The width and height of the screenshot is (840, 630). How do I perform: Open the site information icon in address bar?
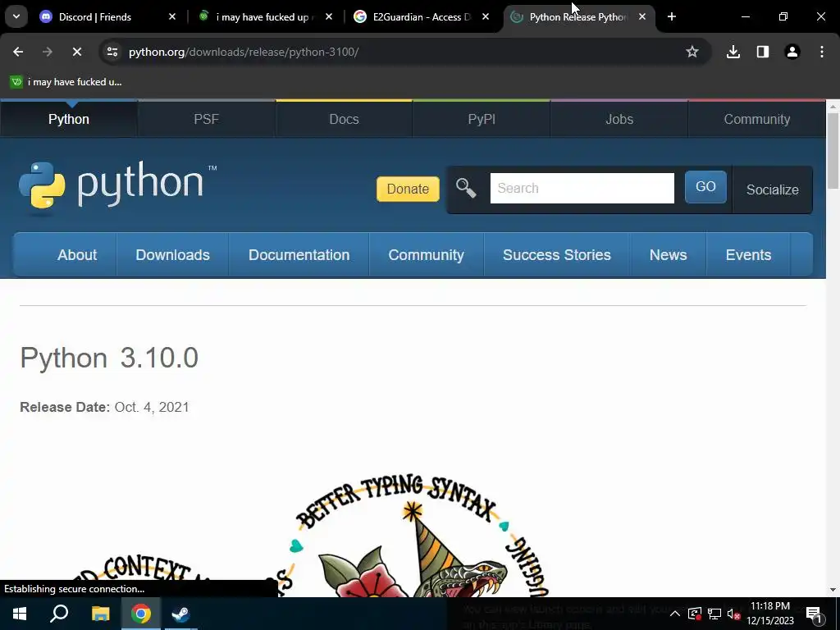coord(112,52)
